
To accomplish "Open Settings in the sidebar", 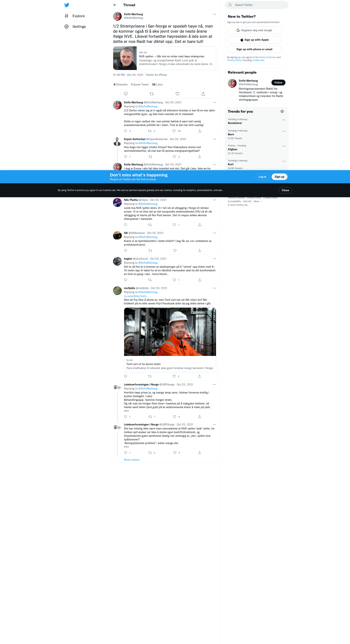I will (79, 26).
